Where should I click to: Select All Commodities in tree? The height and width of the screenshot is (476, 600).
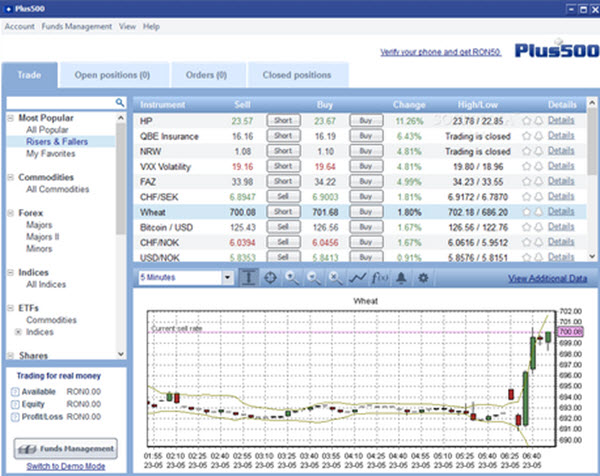(x=57, y=189)
